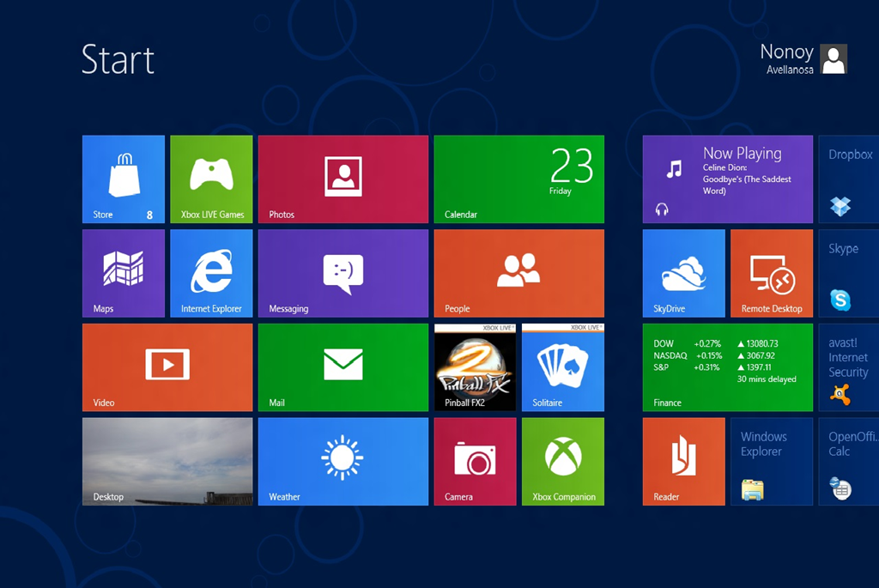
Task: Launch the Reader app tile
Action: [683, 461]
